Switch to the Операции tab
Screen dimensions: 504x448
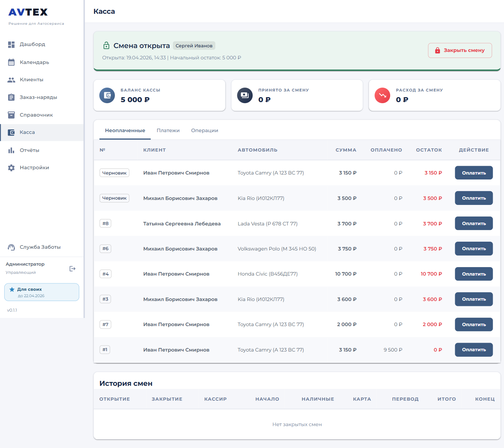tap(204, 131)
